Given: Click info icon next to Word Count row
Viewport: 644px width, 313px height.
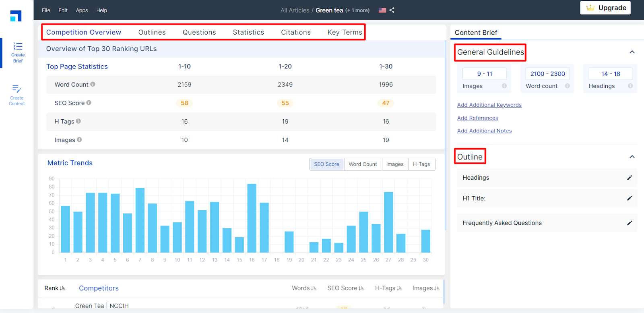Looking at the screenshot, I should (x=93, y=84).
